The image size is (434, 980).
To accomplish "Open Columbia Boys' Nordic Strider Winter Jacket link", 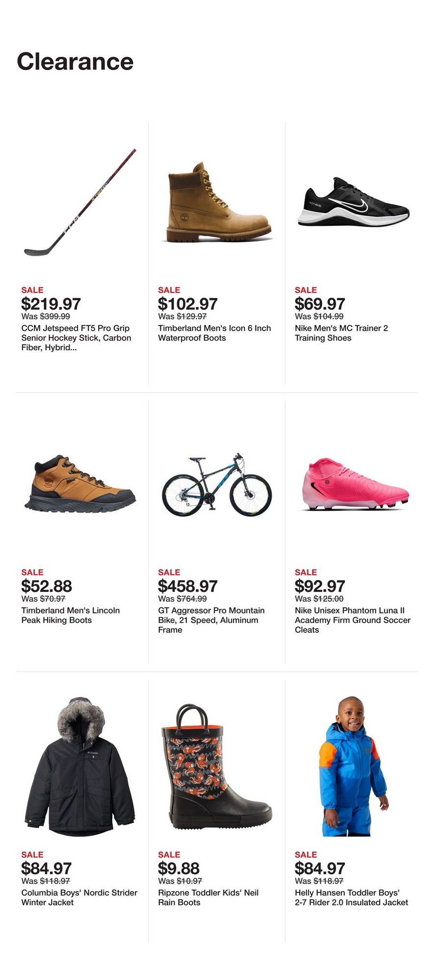I will [x=79, y=898].
